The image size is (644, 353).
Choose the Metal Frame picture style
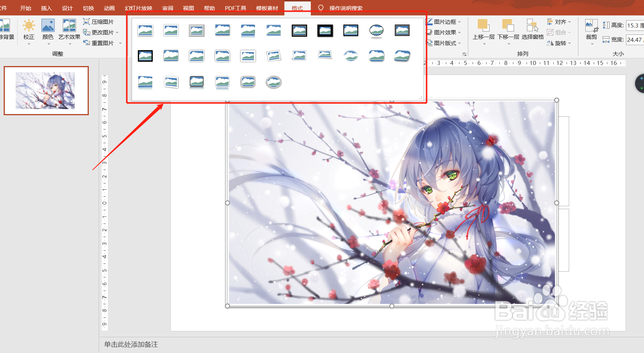click(197, 30)
